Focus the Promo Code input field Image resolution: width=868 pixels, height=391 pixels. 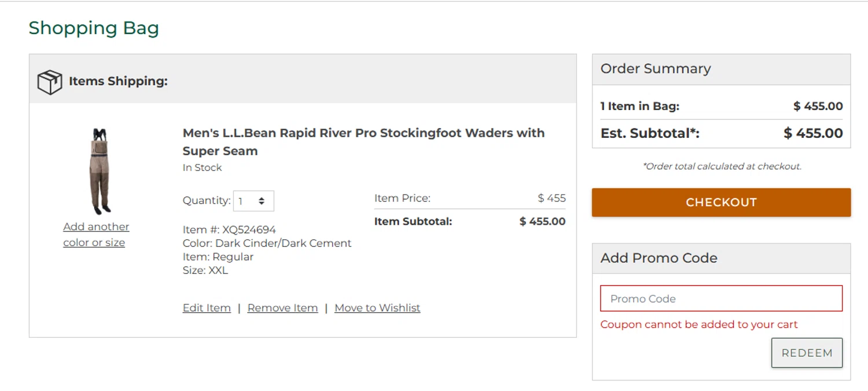721,299
